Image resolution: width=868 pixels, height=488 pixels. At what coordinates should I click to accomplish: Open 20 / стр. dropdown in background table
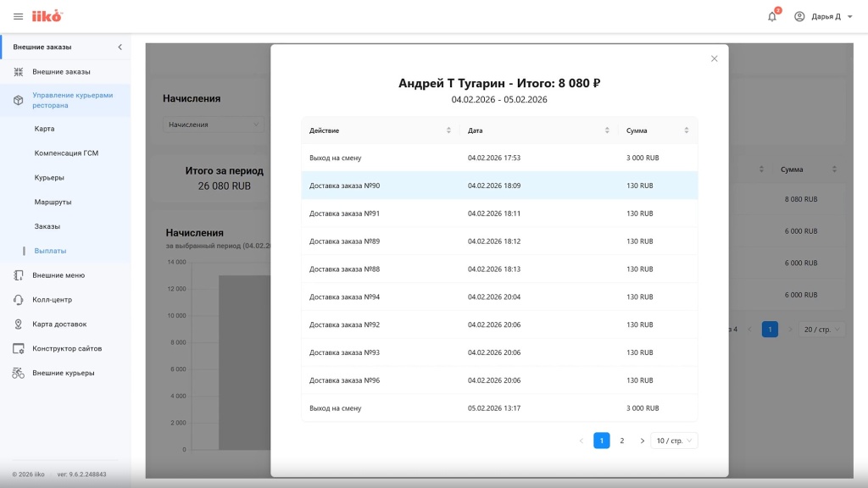821,330
